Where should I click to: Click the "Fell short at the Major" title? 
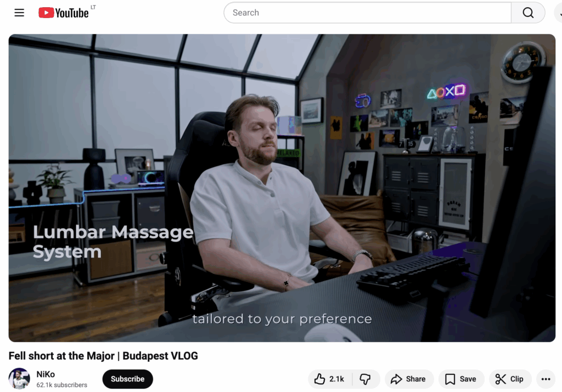[x=103, y=356]
